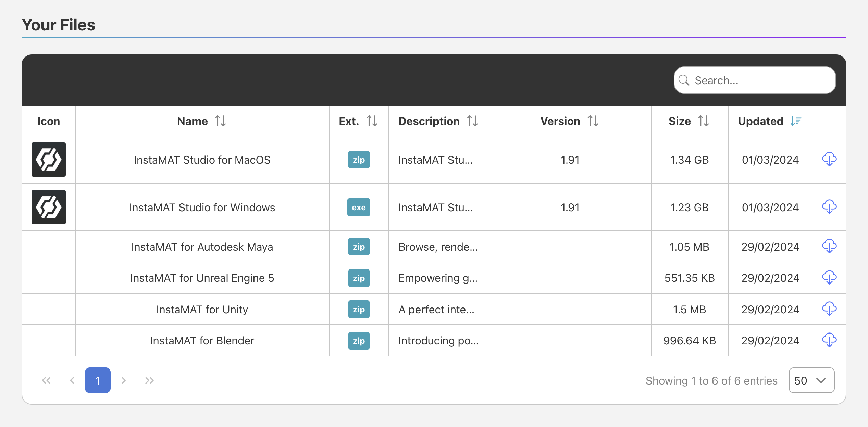Click the 551.35 KB size cell

pyautogui.click(x=689, y=278)
